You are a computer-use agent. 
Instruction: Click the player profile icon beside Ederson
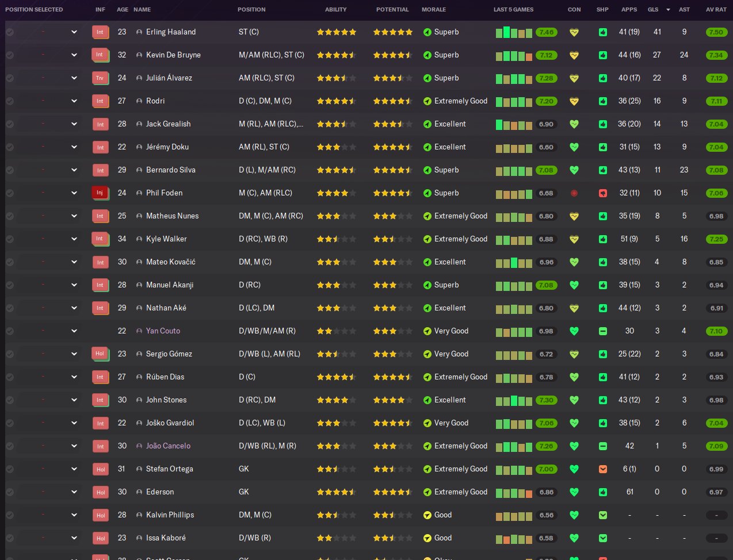139,492
